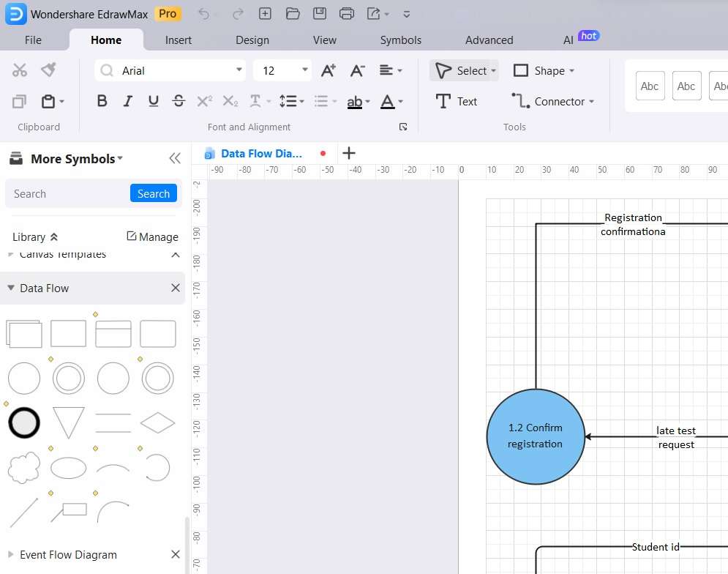Collapse the Data Flow library category

[11, 288]
